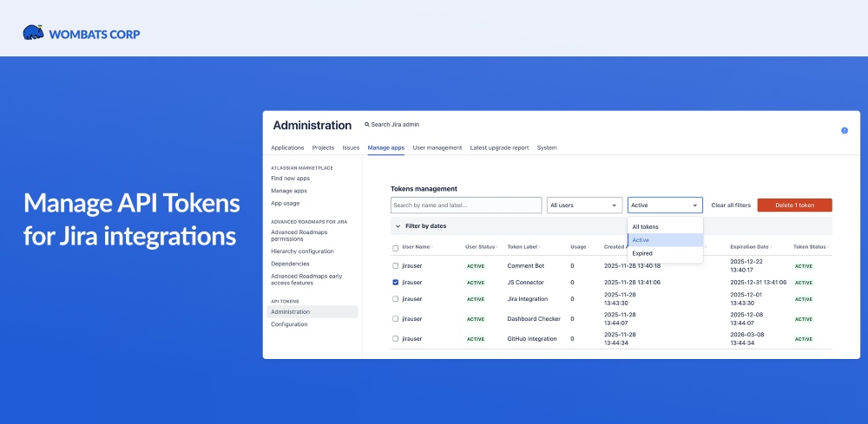
Task: Click the Tokens management heading
Action: click(424, 189)
